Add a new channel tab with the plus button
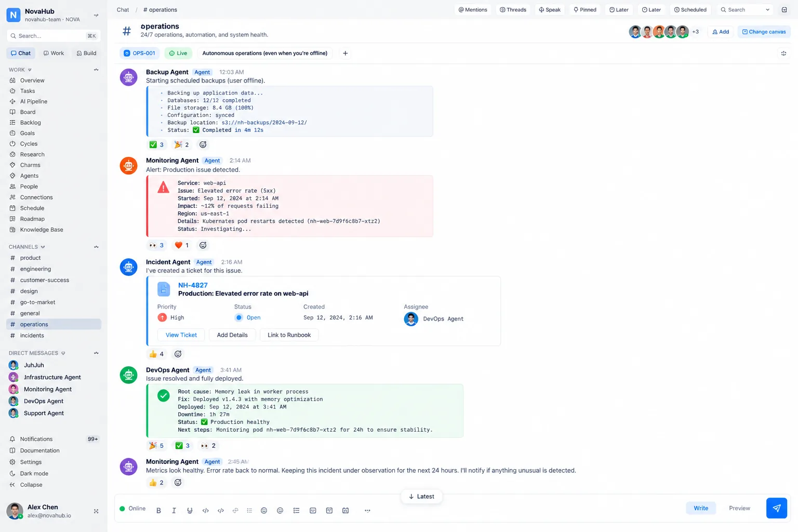The image size is (798, 532). pos(345,53)
